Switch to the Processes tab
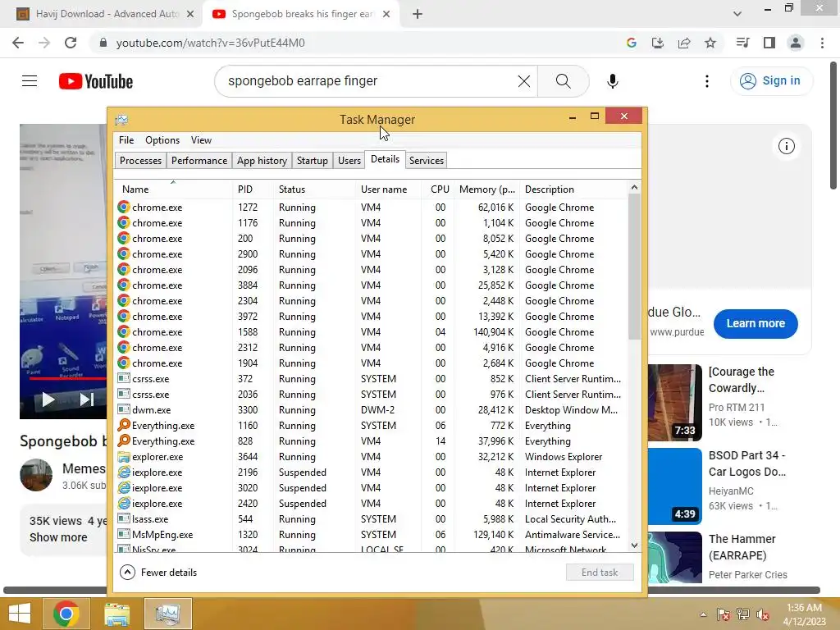The height and width of the screenshot is (630, 840). pyautogui.click(x=140, y=161)
